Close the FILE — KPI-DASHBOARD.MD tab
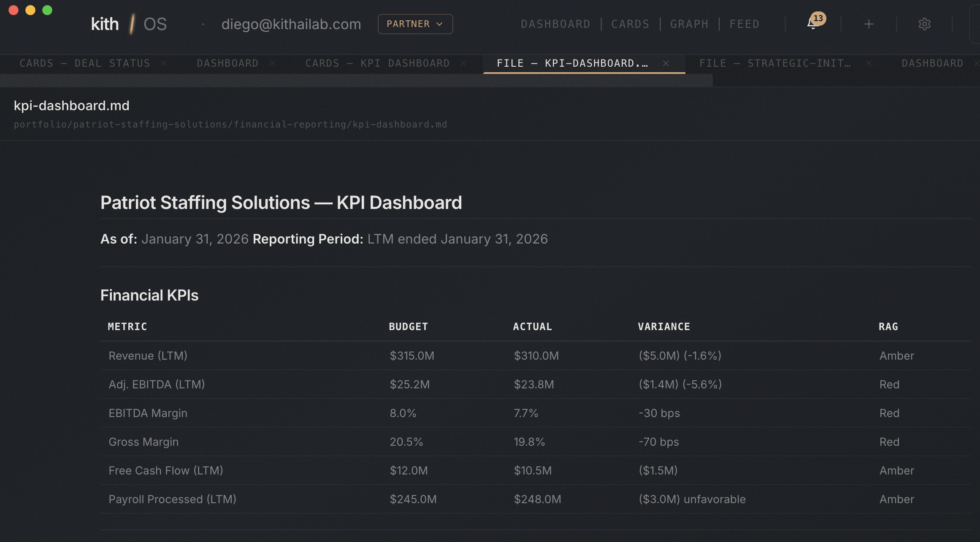 666,63
